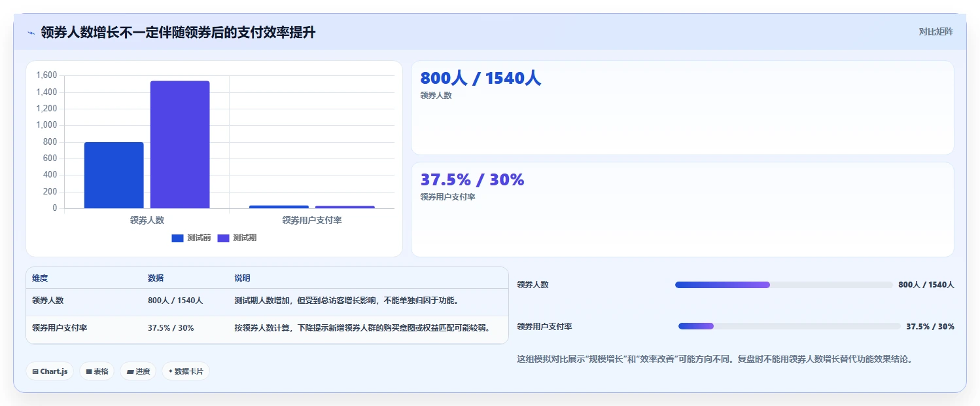The width and height of the screenshot is (980, 406).
Task: Click the 领券用户支付率 caption in the data card
Action: (x=447, y=197)
